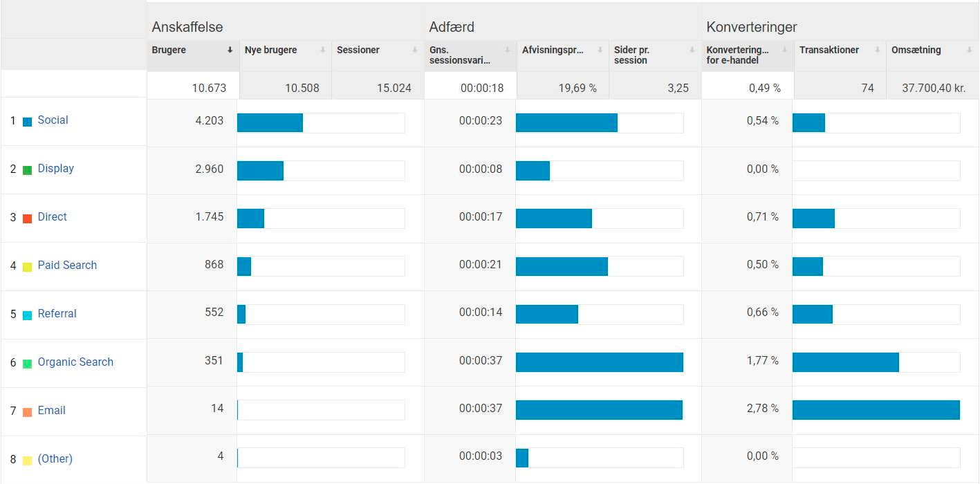
Task: Click the Email channel link
Action: coord(51,411)
